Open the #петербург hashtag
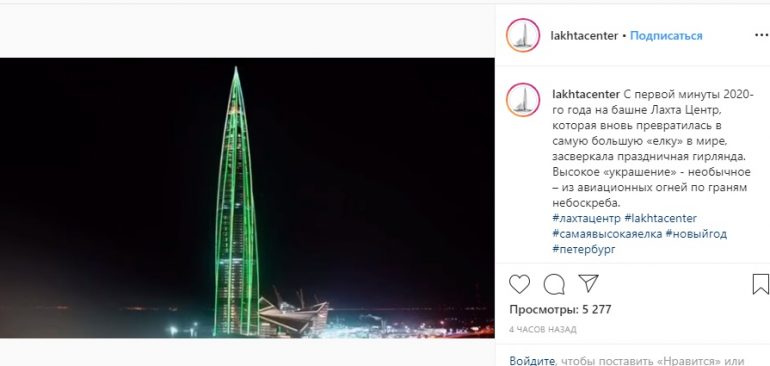 coord(584,249)
